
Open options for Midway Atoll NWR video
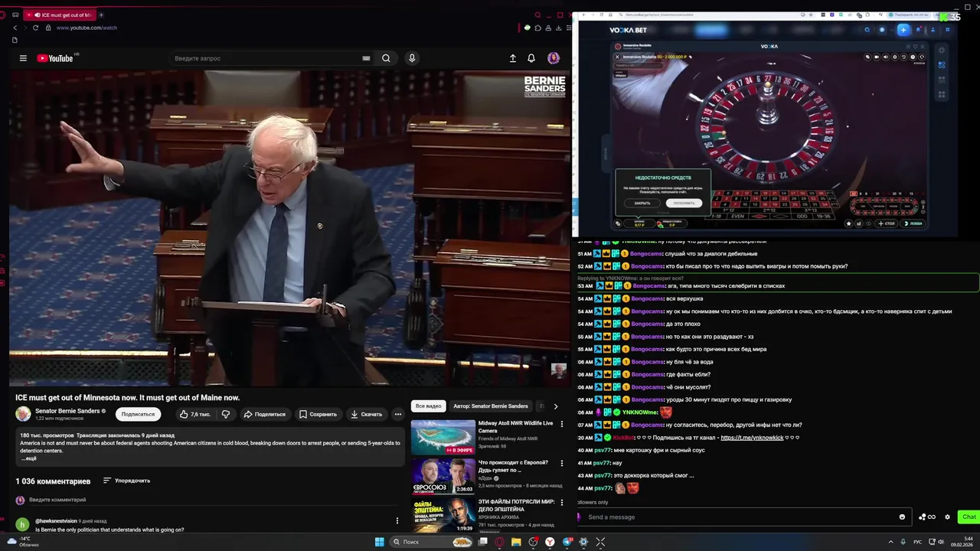coord(562,424)
